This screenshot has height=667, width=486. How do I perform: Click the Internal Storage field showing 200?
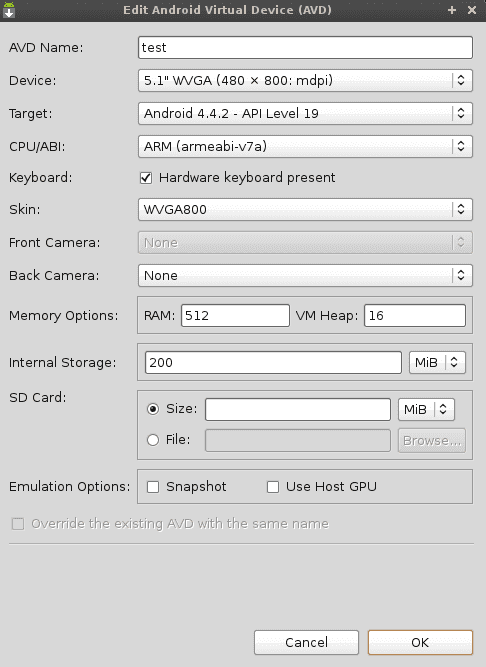coord(273,362)
